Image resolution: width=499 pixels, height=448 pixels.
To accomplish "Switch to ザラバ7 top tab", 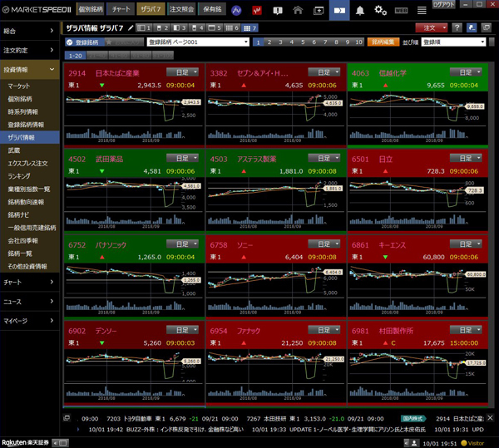I will click(x=151, y=9).
